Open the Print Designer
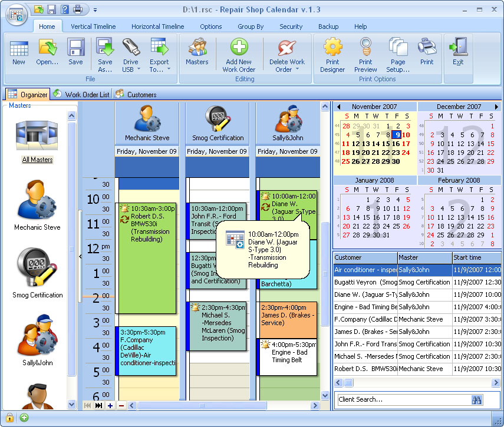 click(332, 53)
